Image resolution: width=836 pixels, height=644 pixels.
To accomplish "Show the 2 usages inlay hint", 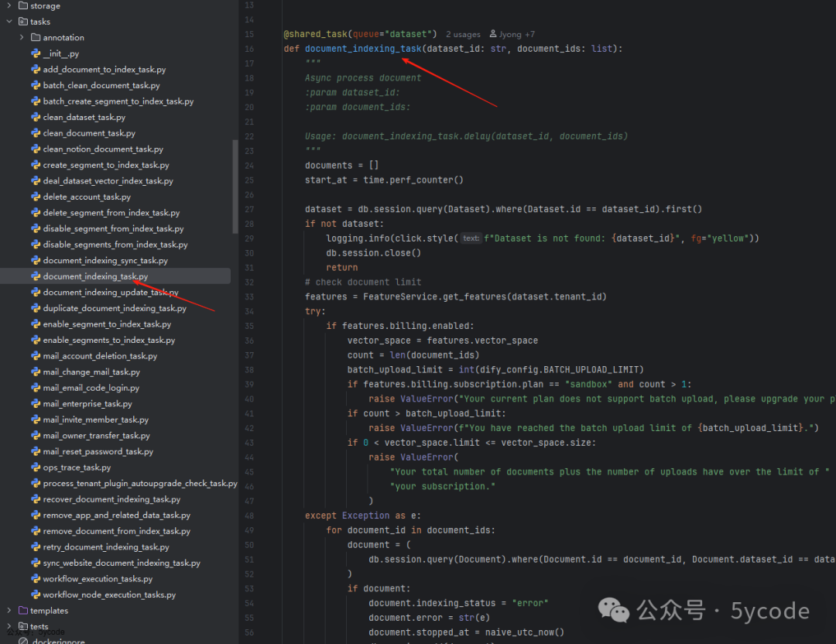I will tap(463, 34).
